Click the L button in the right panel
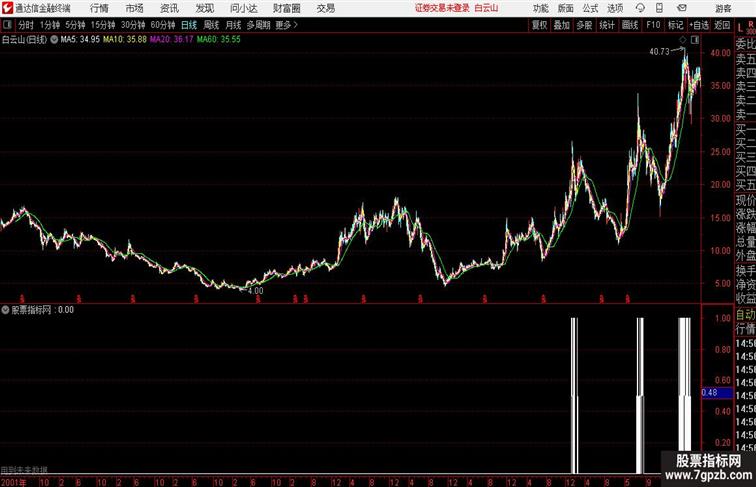This screenshot has width=756, height=487. coord(740,28)
